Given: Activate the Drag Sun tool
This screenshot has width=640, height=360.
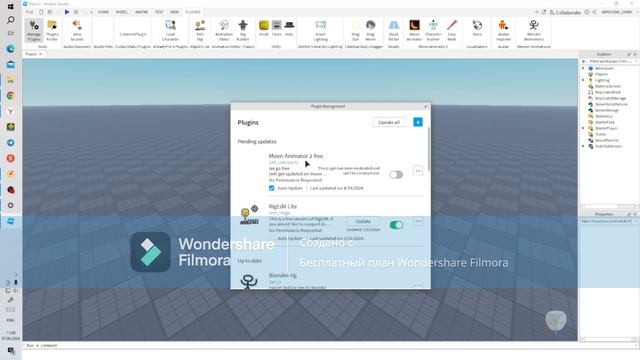Looking at the screenshot, I should click(x=356, y=31).
